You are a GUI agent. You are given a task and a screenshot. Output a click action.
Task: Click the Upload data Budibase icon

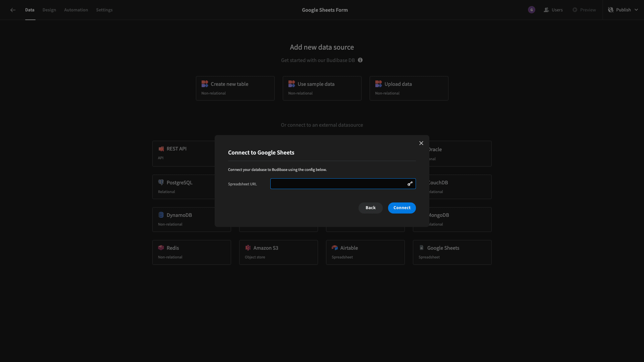point(378,84)
